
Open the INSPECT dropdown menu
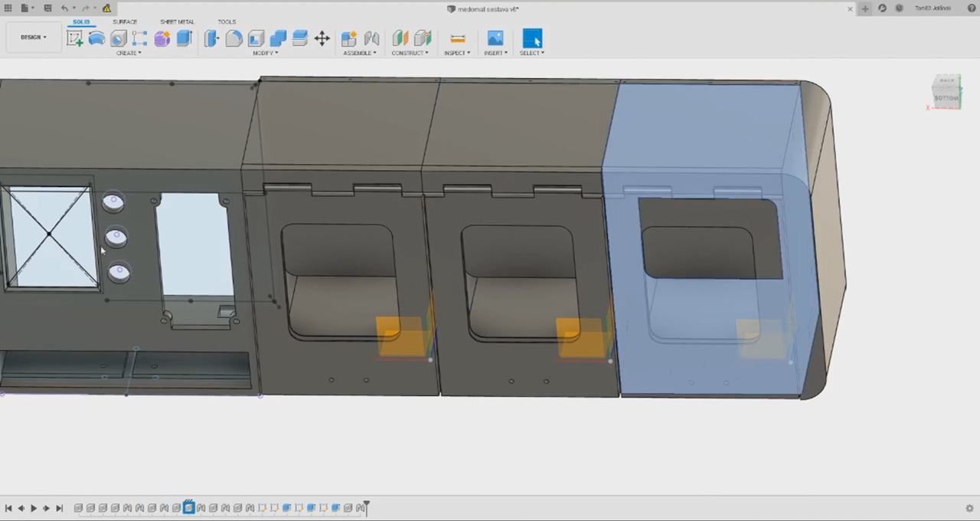pos(457,53)
